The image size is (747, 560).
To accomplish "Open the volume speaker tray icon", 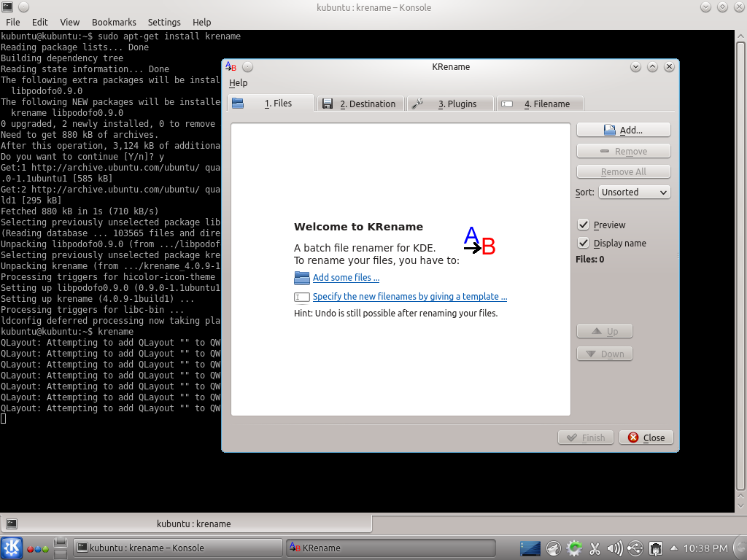I will pos(615,548).
